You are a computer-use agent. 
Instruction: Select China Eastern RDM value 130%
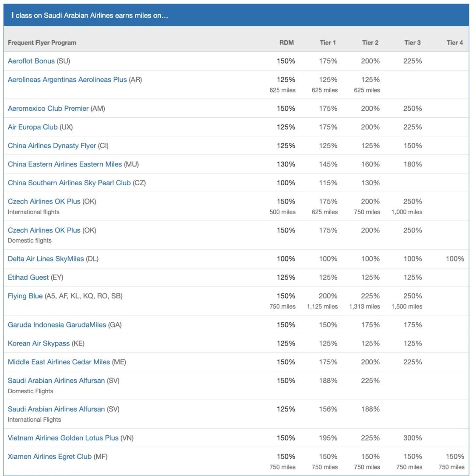286,164
